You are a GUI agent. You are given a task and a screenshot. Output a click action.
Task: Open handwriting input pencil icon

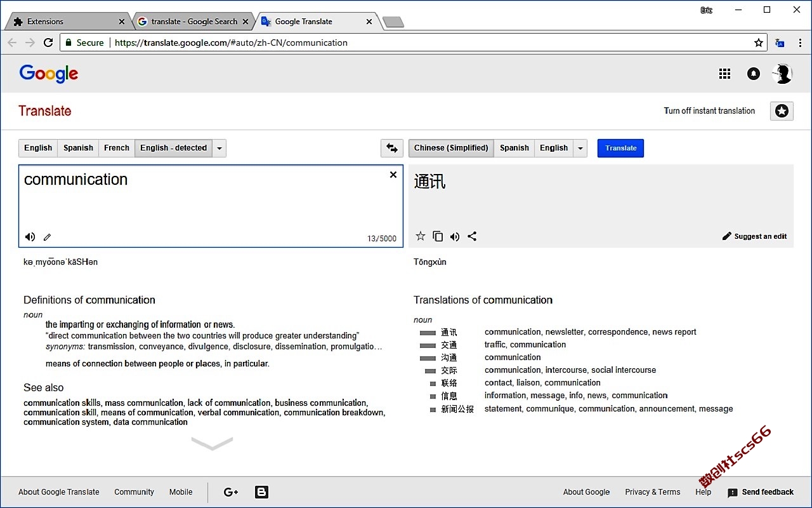coord(47,237)
